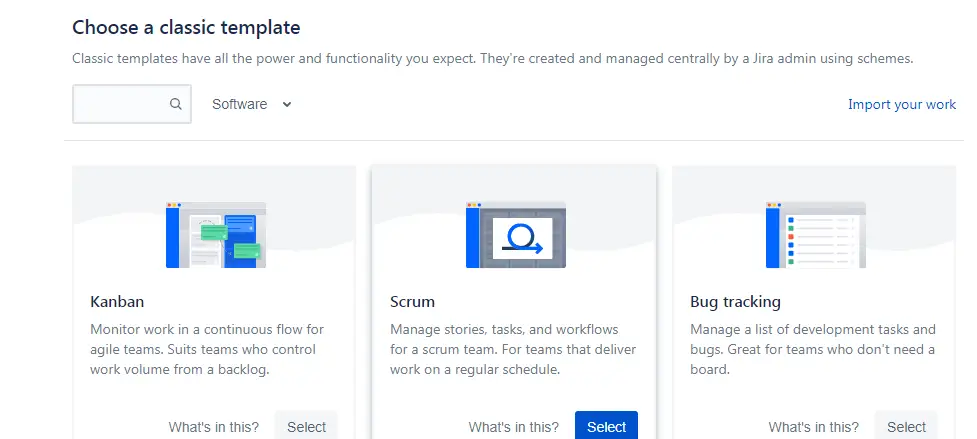Screen dimensions: 977x439
Task: Click the Scrum description about stories and tasks
Action: [x=513, y=349]
